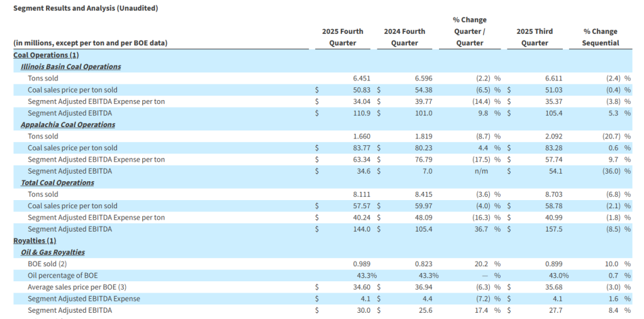The width and height of the screenshot is (644, 319).
Task: Open the Appalachia Coal Operations subheading
Action: 68,125
